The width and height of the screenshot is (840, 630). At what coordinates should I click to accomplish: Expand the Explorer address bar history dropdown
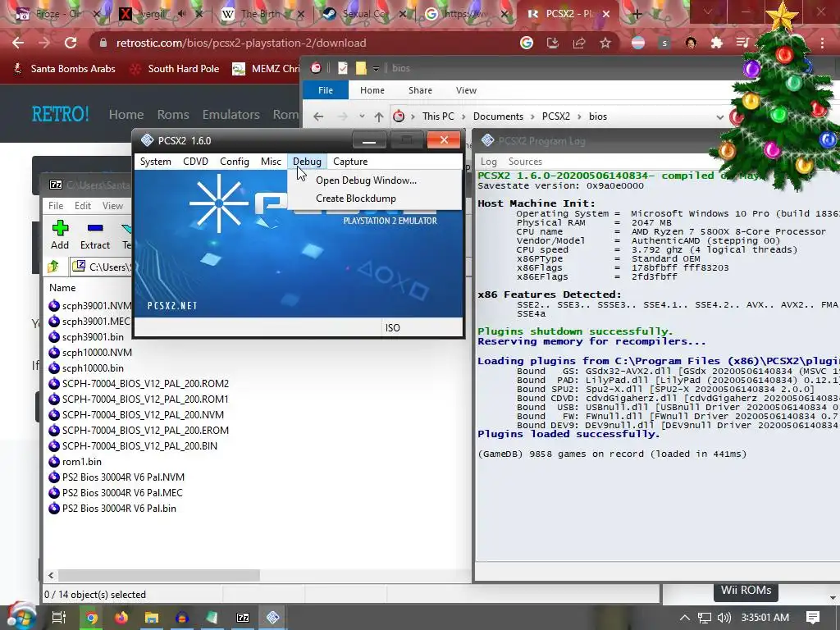pos(719,116)
